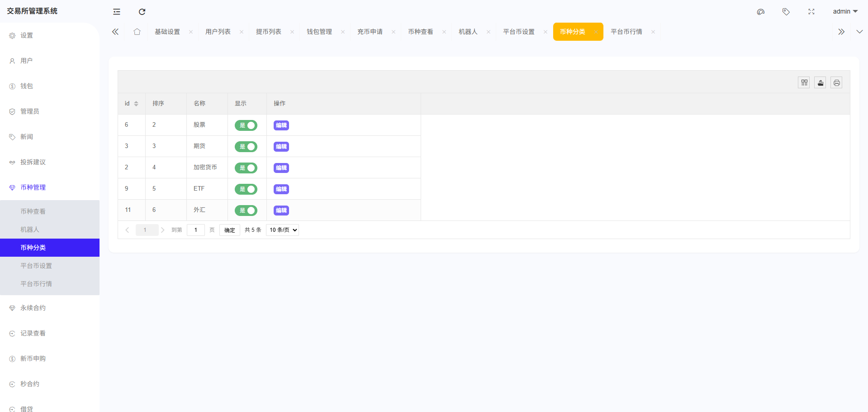
Task: Print the table via printer icon
Action: [836, 83]
